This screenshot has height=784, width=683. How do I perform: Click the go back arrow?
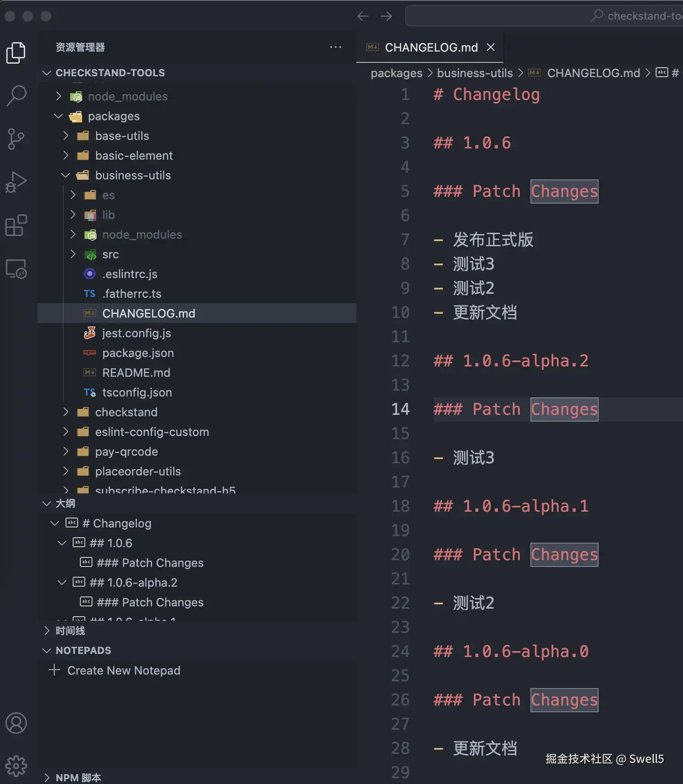[363, 16]
